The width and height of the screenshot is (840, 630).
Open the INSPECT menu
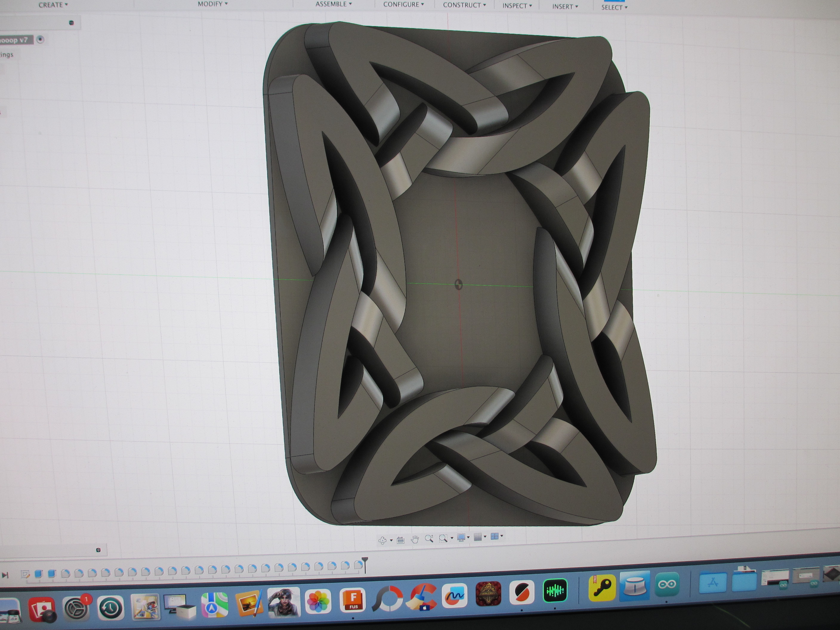pyautogui.click(x=517, y=6)
